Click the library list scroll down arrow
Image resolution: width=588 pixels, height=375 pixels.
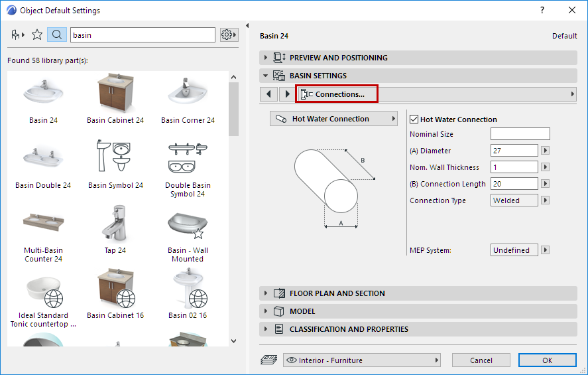pos(233,341)
